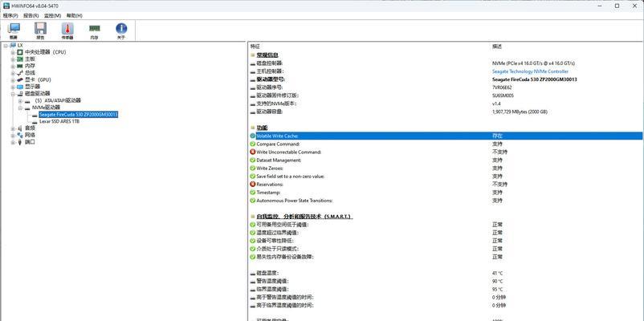Image resolution: width=644 pixels, height=321 pixels.
Task: Click the 95 °C critical threshold value
Action: coord(497,290)
